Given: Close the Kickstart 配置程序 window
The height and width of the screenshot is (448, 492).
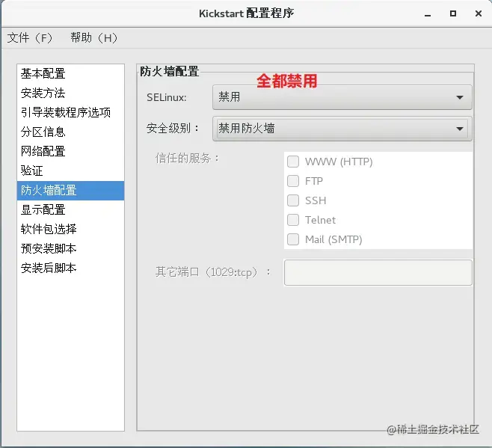Looking at the screenshot, I should tap(479, 13).
